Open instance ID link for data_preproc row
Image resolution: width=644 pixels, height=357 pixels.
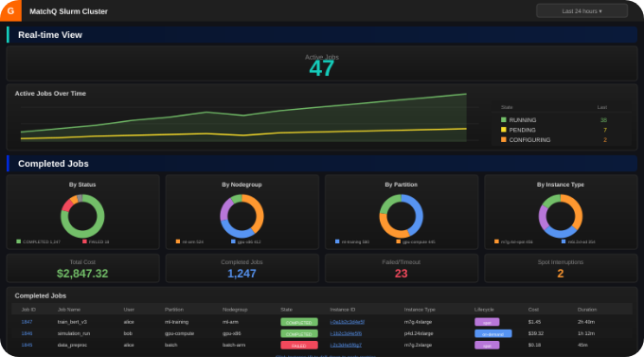[346, 345]
